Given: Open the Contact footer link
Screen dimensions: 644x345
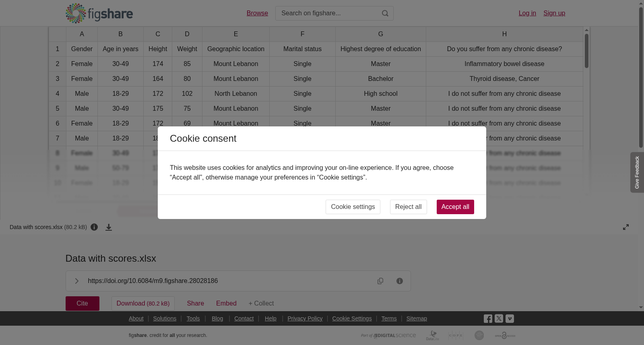Looking at the screenshot, I should click(244, 318).
